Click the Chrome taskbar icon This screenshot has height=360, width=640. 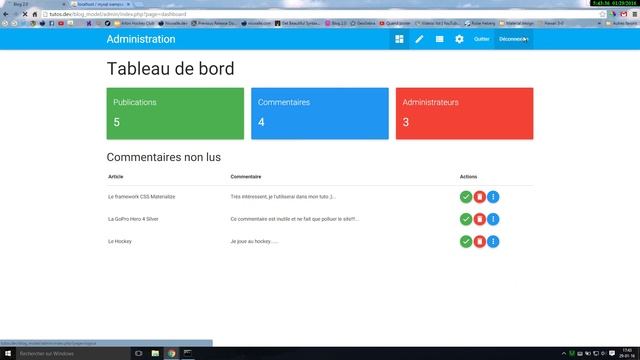point(171,353)
